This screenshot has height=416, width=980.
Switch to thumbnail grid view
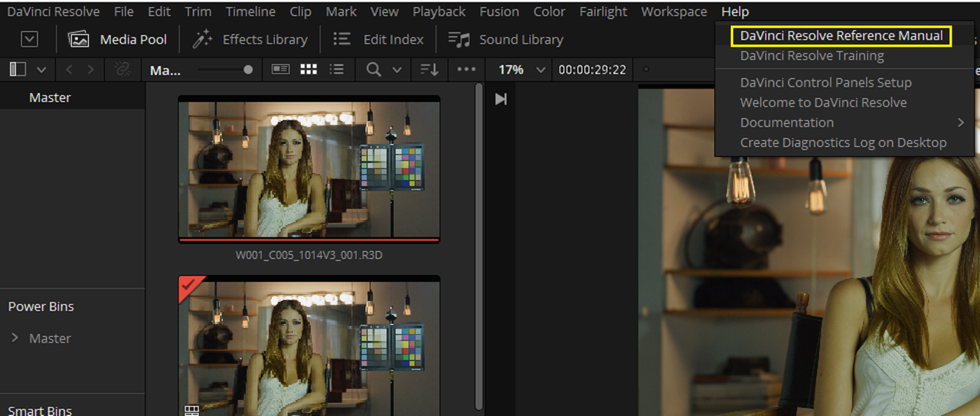tap(309, 70)
